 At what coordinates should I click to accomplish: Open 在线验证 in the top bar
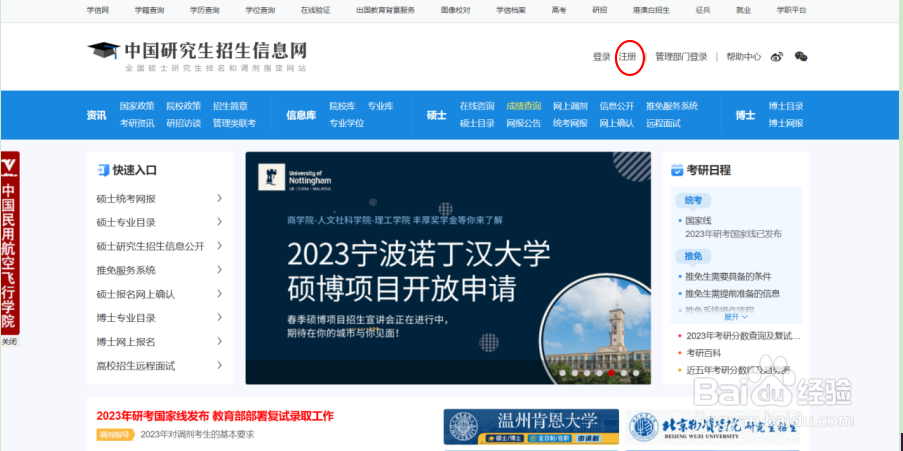click(315, 10)
